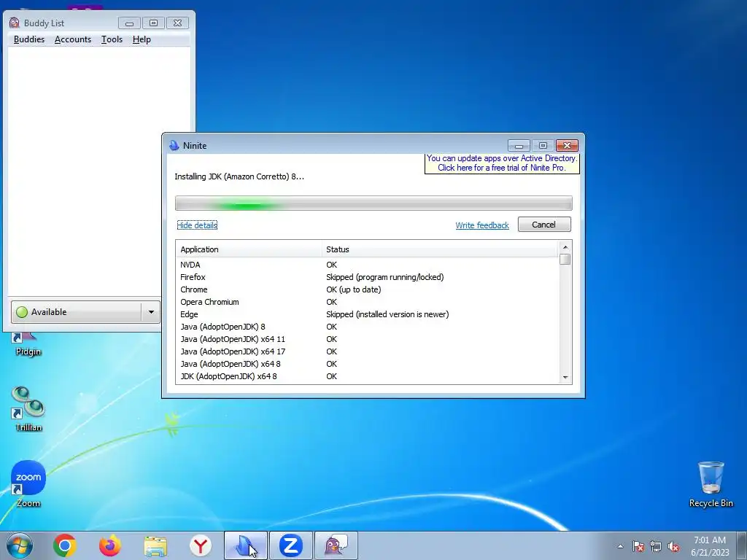The image size is (747, 560).
Task: Minimize the Ninite window
Action: click(x=519, y=146)
